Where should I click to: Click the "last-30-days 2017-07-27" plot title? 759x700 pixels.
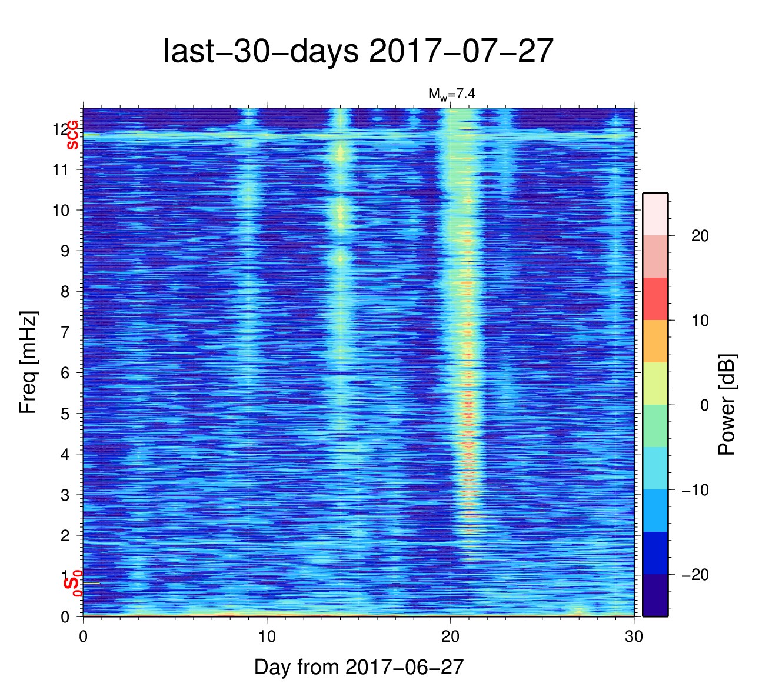tap(358, 52)
